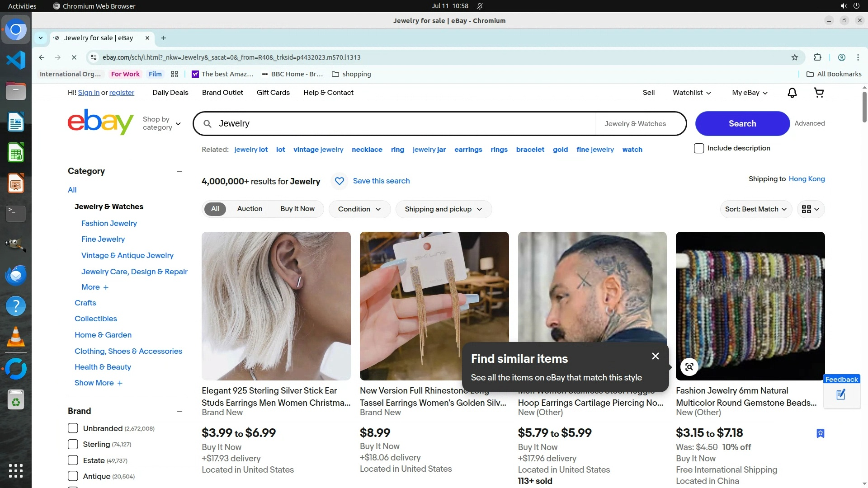Click the Feedback note icon

(841, 395)
